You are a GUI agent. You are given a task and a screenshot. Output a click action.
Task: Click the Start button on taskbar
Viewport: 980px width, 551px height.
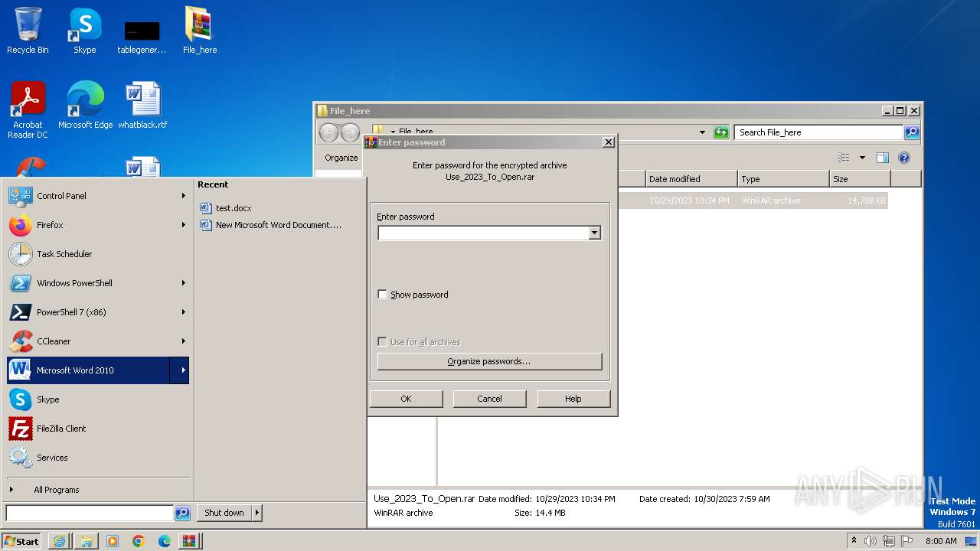(x=21, y=541)
